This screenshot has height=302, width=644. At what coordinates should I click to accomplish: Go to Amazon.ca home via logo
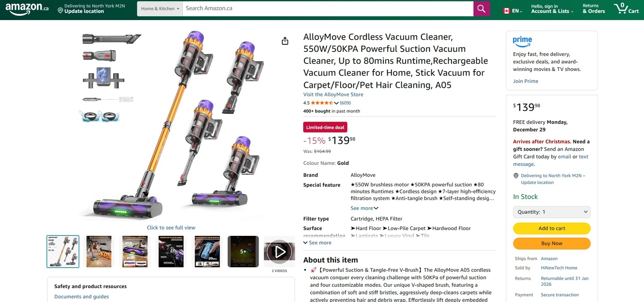click(x=27, y=8)
